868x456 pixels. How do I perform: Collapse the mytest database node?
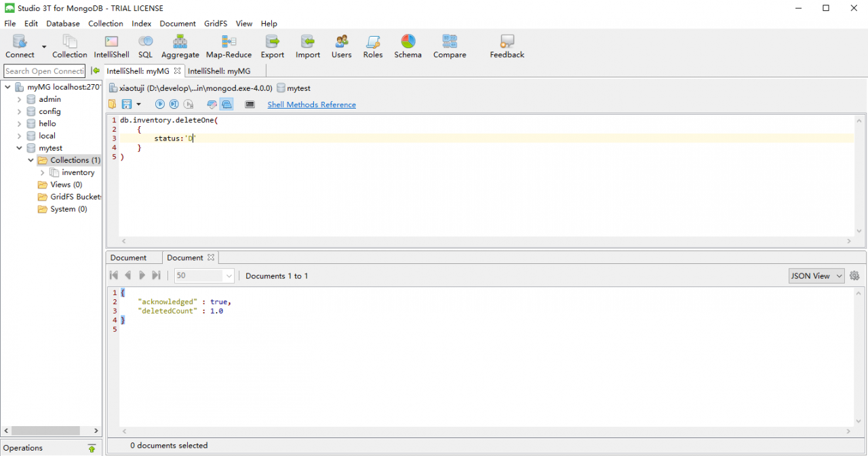click(x=19, y=148)
